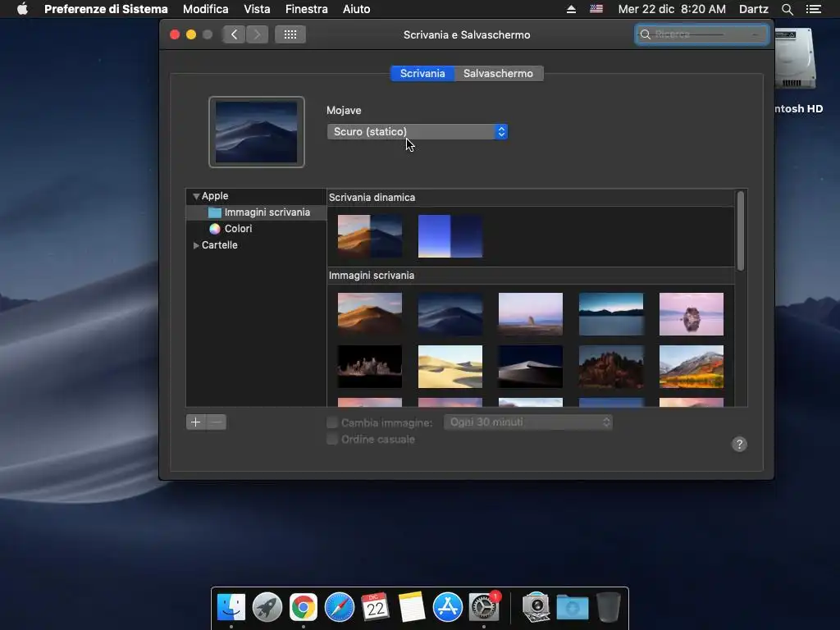The width and height of the screenshot is (840, 630).
Task: Choose dynamic blue gradient wallpaper
Action: (x=450, y=236)
